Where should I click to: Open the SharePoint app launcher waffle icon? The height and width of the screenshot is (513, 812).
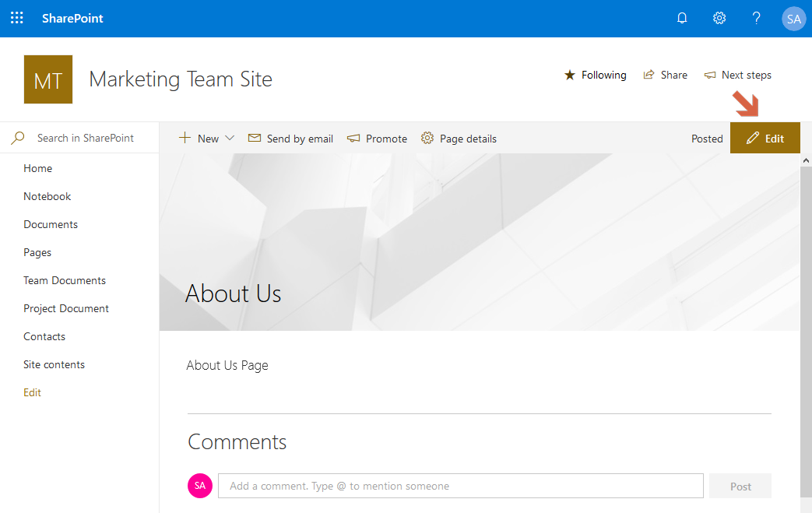tap(16, 17)
